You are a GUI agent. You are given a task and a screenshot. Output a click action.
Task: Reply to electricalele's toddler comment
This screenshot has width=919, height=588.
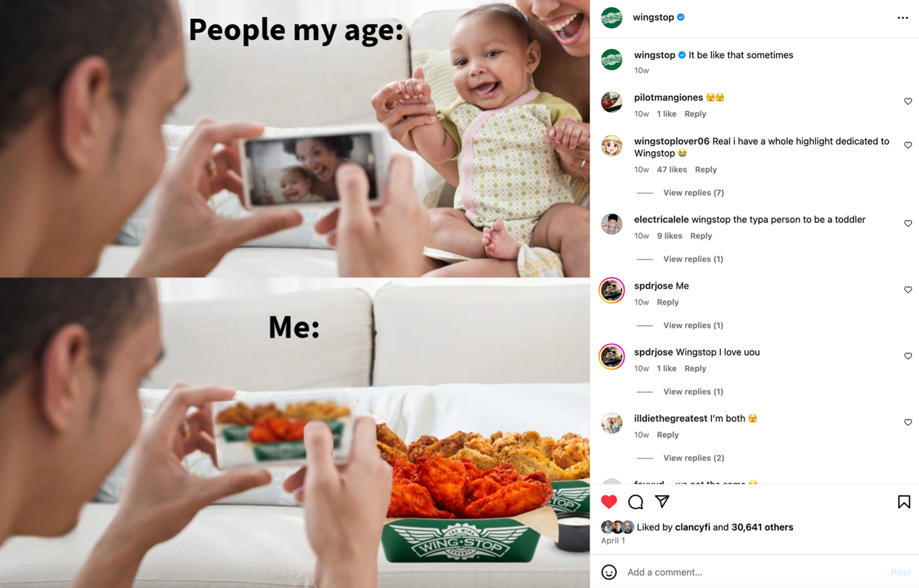(x=701, y=236)
